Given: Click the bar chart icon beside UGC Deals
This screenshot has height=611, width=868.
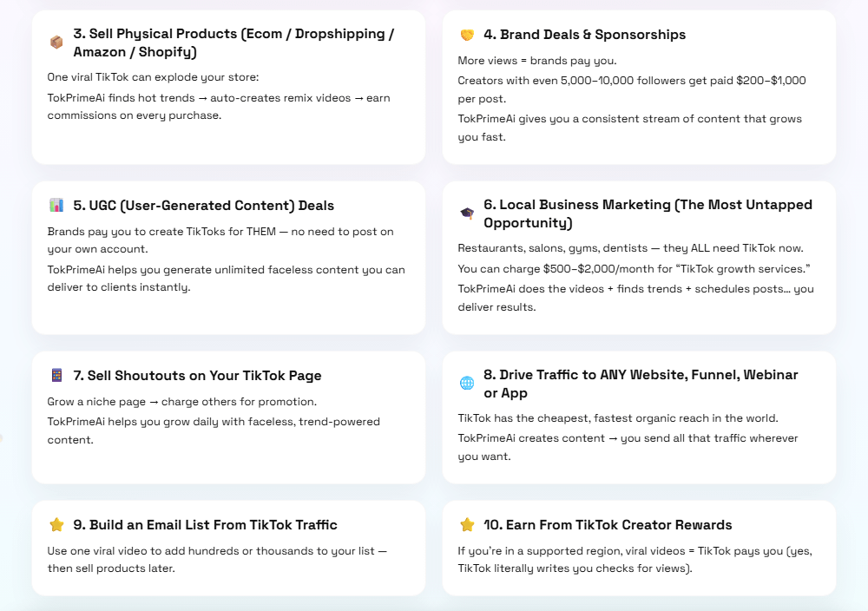Looking at the screenshot, I should point(56,206).
